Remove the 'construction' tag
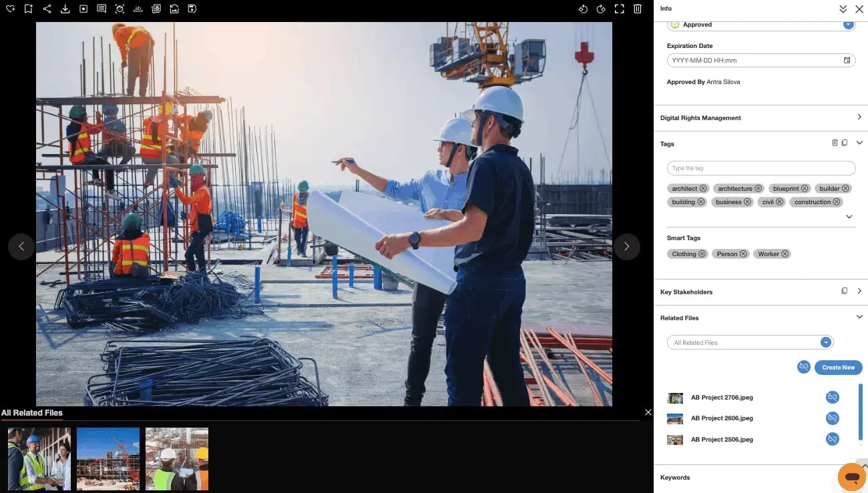The height and width of the screenshot is (493, 868). click(835, 201)
